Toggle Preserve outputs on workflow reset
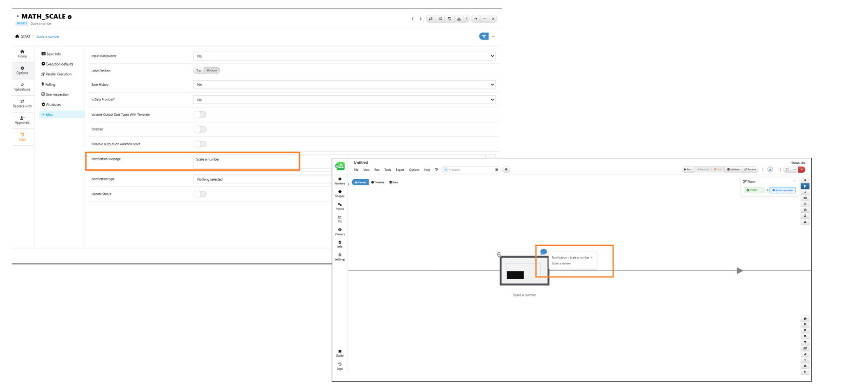Image resolution: width=868 pixels, height=391 pixels. coord(200,144)
